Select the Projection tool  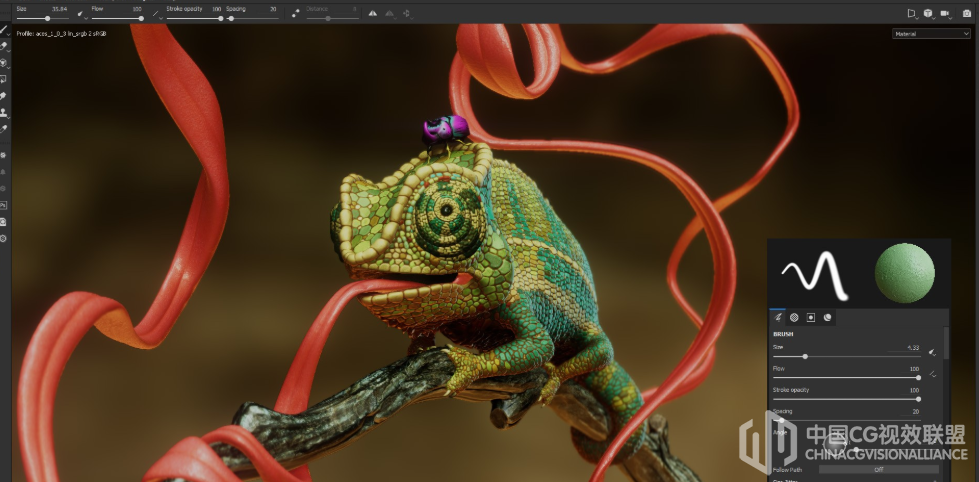(x=4, y=62)
